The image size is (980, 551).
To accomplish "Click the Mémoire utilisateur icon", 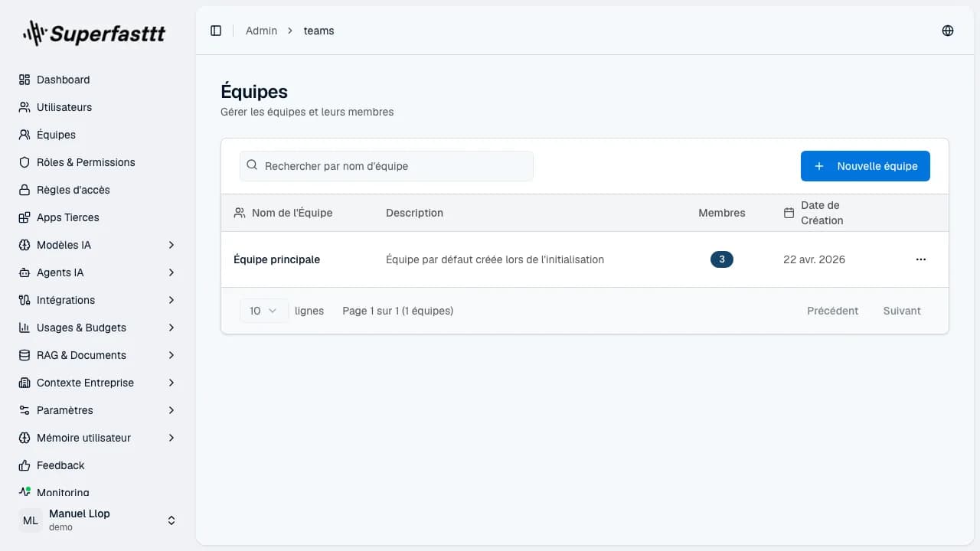I will [x=24, y=438].
